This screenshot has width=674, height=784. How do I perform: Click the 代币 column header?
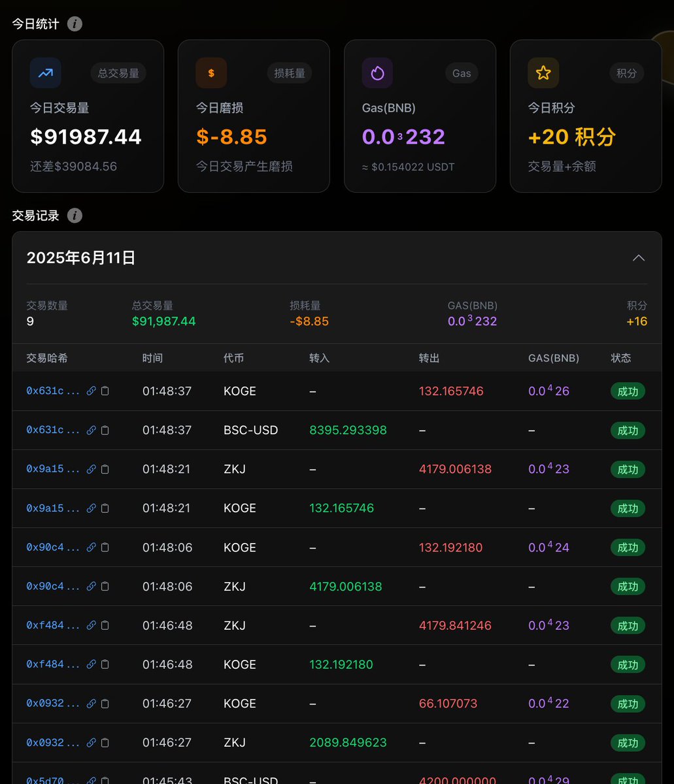point(234,358)
